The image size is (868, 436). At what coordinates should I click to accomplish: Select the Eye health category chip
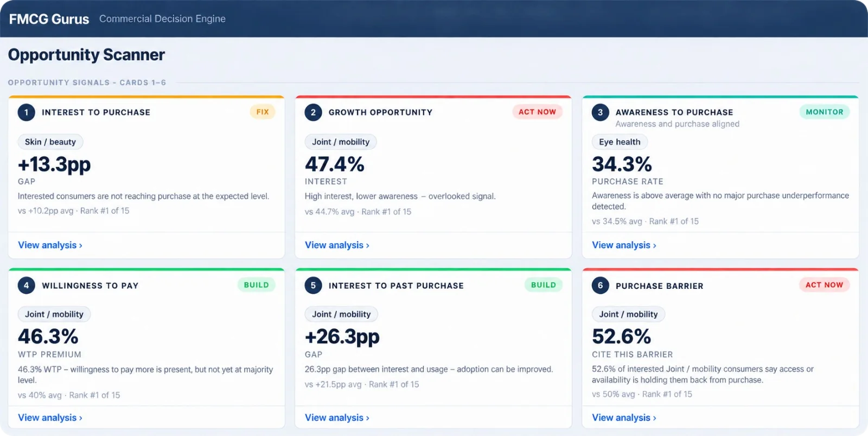click(620, 142)
